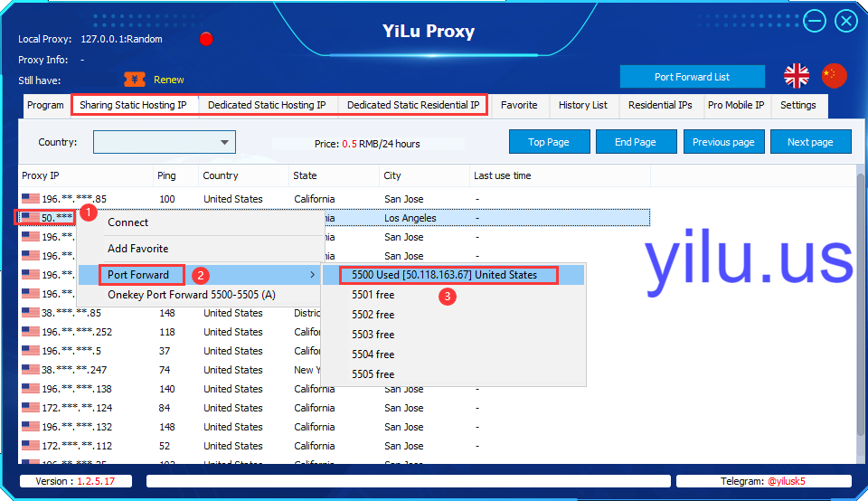
Task: Minimize the YiLu Proxy window
Action: coord(815,21)
